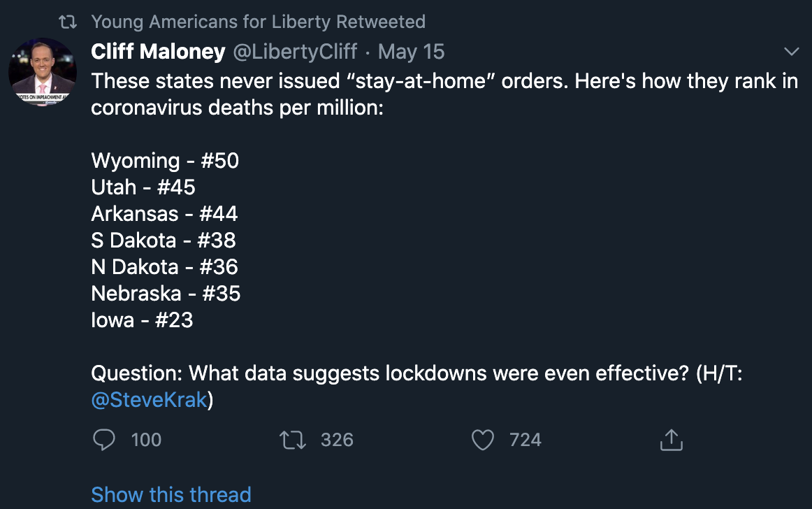Click the Iowa - #23 line
Image resolution: width=812 pixels, height=509 pixels.
coord(142,320)
